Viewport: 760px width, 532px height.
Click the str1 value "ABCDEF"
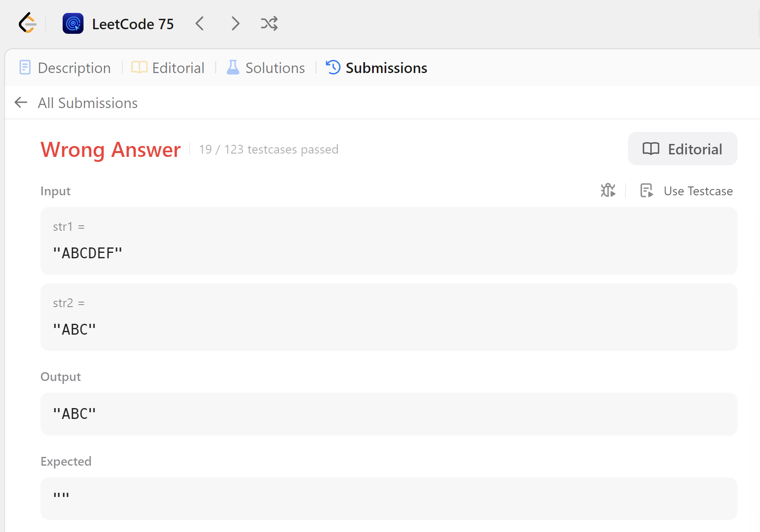click(x=88, y=253)
